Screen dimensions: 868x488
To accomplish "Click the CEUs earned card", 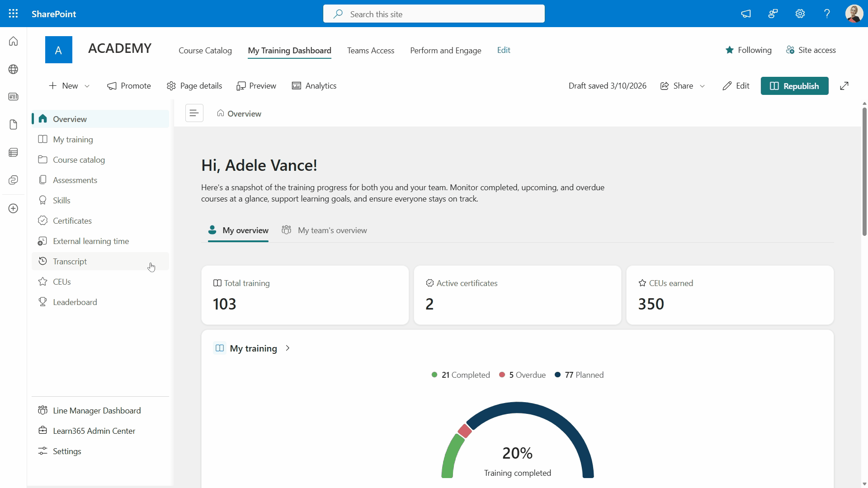I will [730, 295].
